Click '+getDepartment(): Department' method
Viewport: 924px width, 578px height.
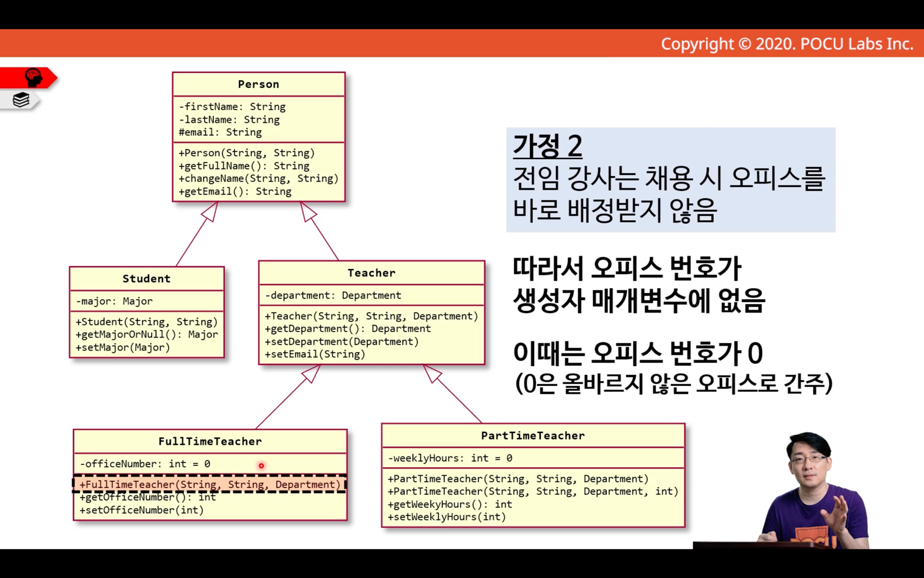click(x=348, y=328)
